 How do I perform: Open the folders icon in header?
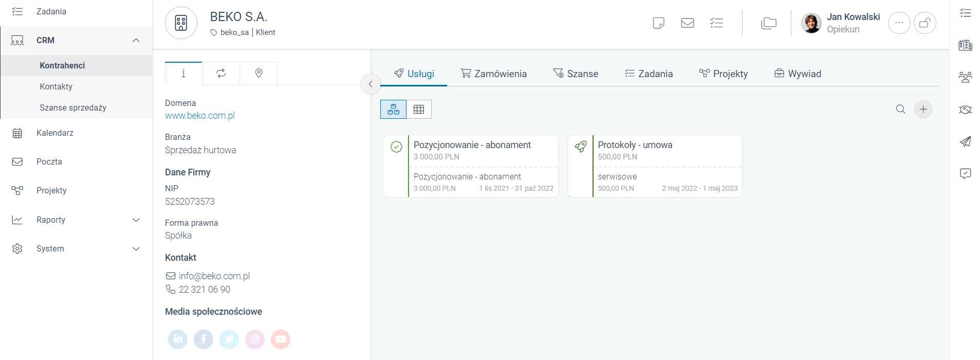(x=769, y=23)
